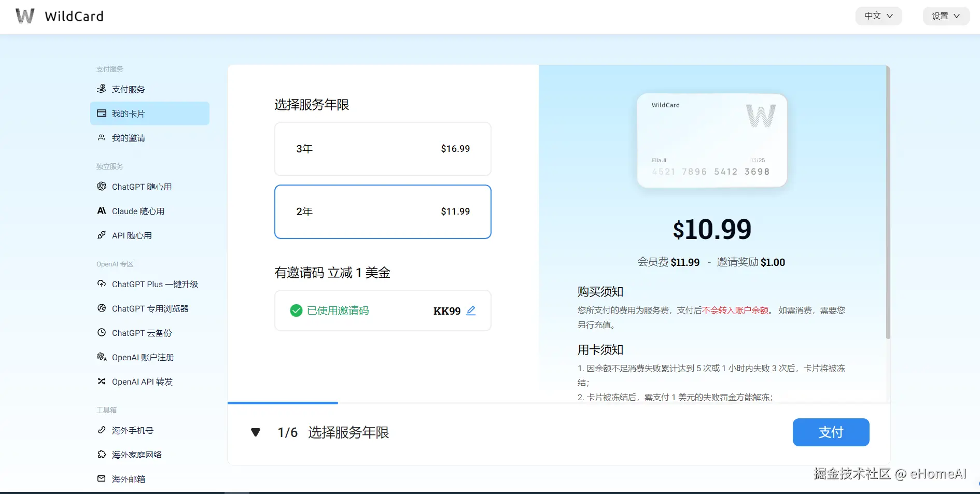The width and height of the screenshot is (980, 494).
Task: Open the 设置 settings dropdown
Action: 946,16
